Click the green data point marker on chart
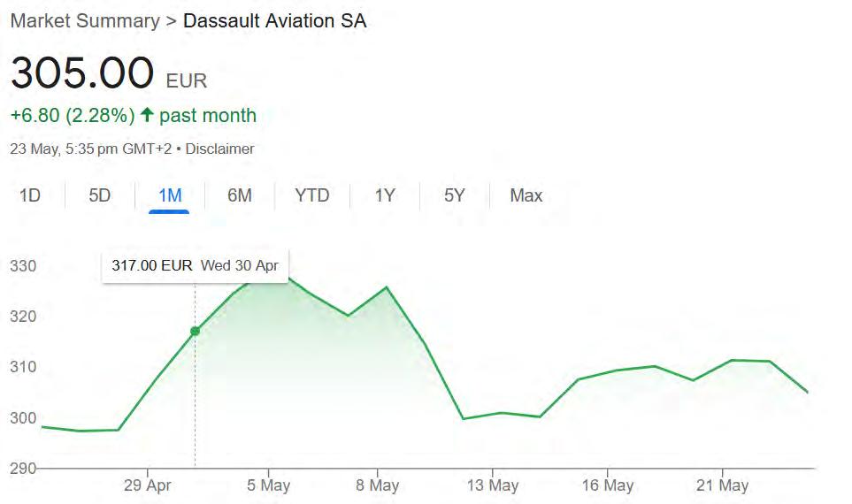This screenshot has height=504, width=852. pyautogui.click(x=196, y=332)
